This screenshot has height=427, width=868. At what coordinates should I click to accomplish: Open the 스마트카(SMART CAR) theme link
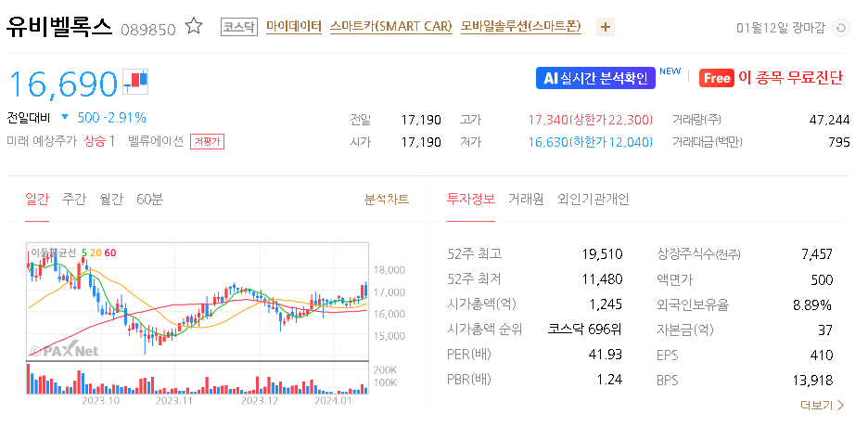[x=390, y=27]
